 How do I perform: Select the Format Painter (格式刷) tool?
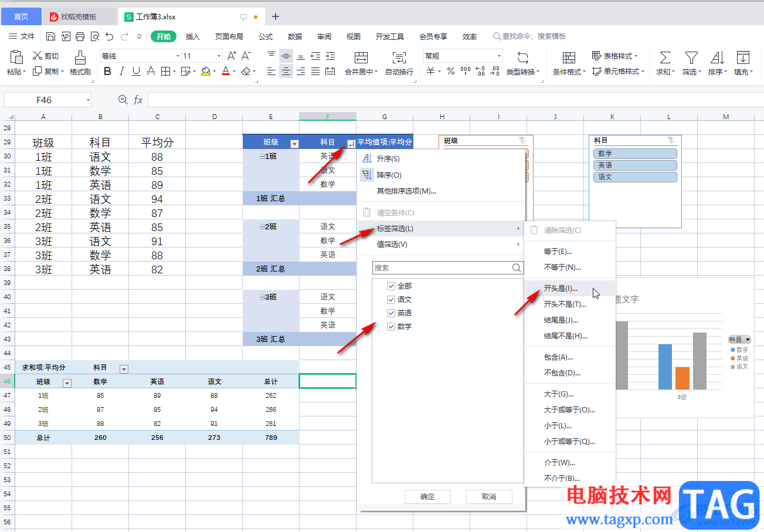80,63
